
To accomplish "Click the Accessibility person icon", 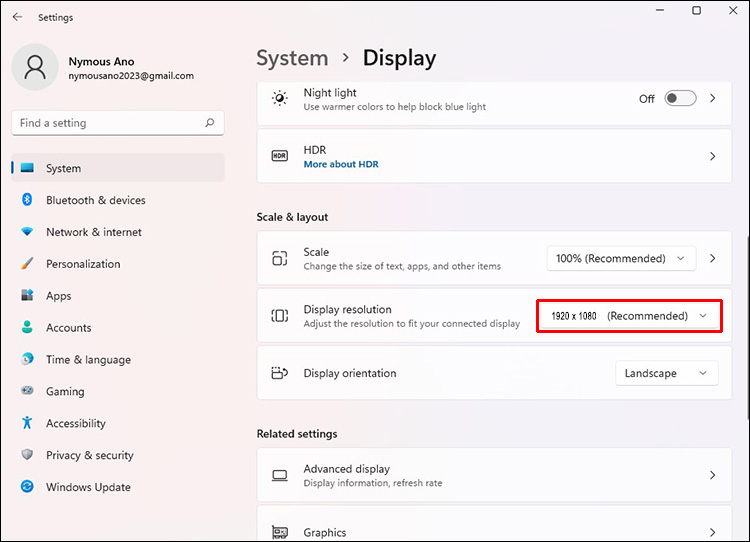I will 27,423.
